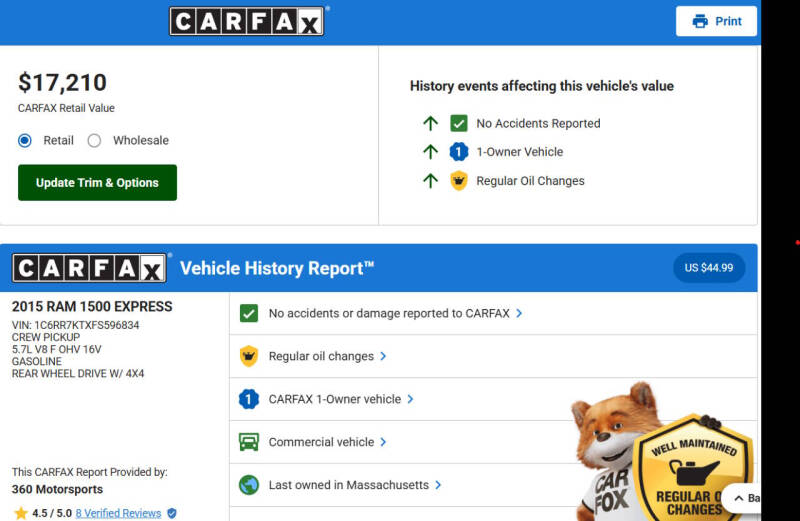The width and height of the screenshot is (800, 521).
Task: Open the Commercial vehicle row
Action: click(x=321, y=442)
